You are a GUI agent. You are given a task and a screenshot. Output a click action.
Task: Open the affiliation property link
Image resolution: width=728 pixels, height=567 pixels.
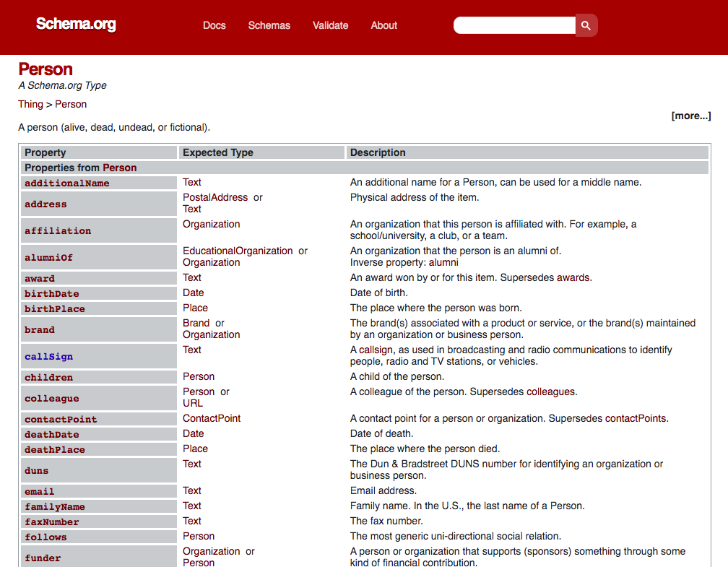point(58,231)
